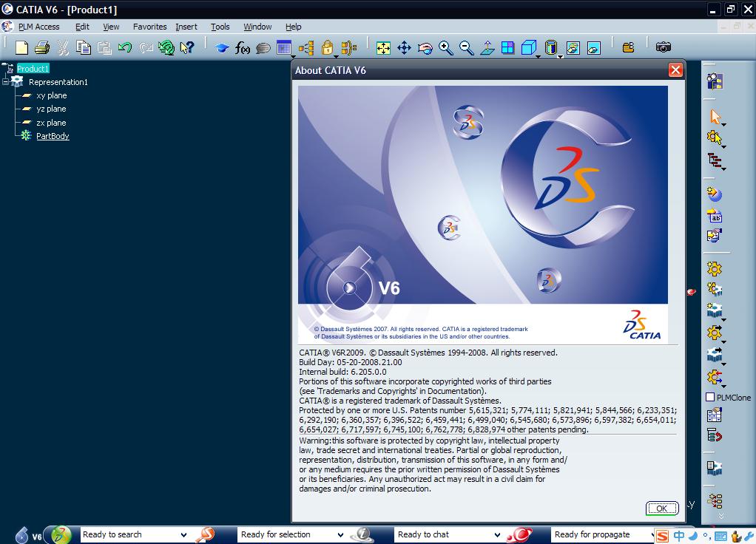Click the Zoom Out magnifier
This screenshot has height=544, width=756.
[467, 48]
